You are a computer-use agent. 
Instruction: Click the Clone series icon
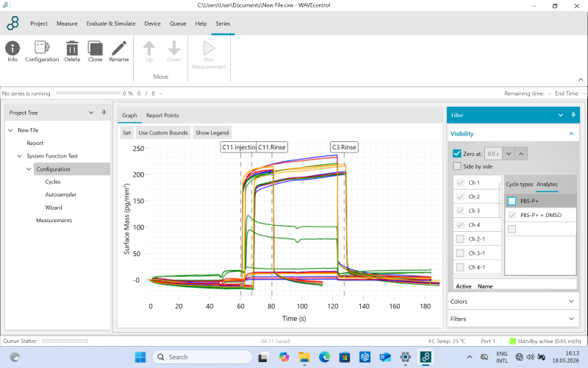tap(96, 48)
